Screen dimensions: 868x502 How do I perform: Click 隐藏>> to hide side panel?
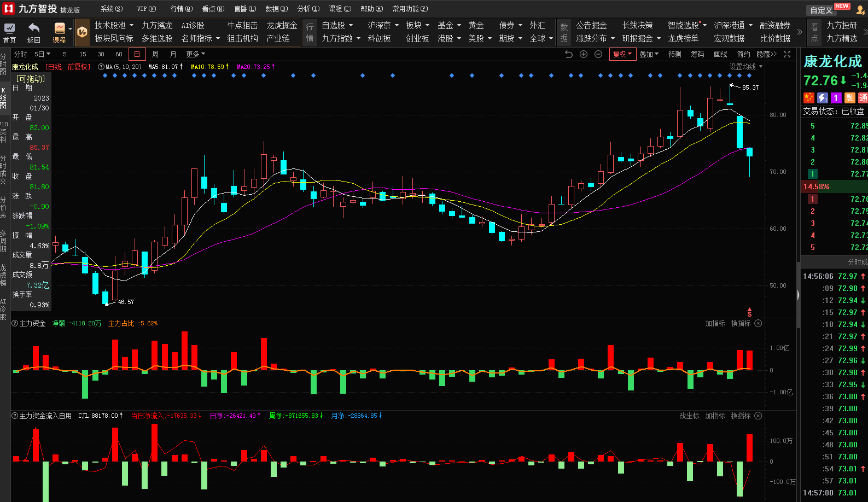tap(766, 54)
